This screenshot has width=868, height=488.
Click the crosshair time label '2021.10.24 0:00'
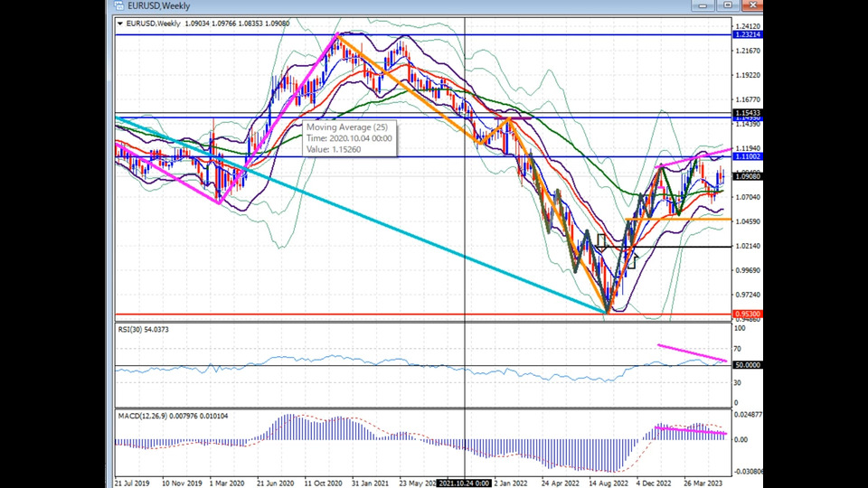pos(464,483)
